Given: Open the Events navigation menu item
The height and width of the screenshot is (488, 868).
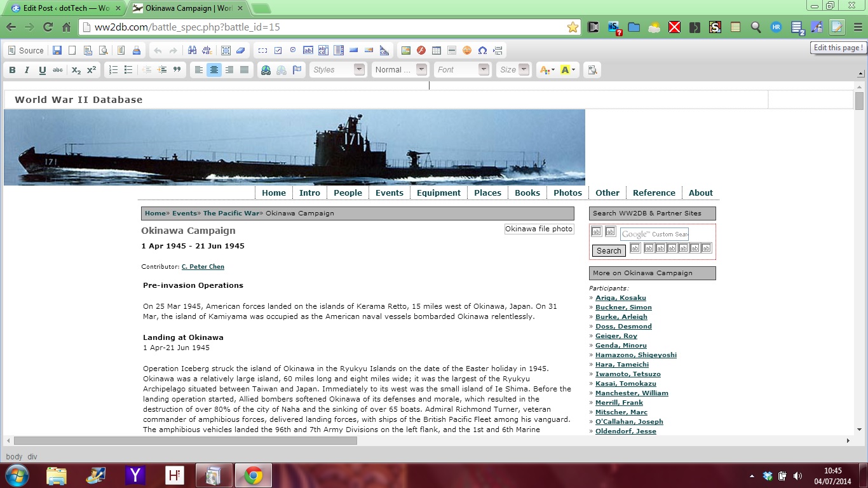Looking at the screenshot, I should [x=390, y=193].
